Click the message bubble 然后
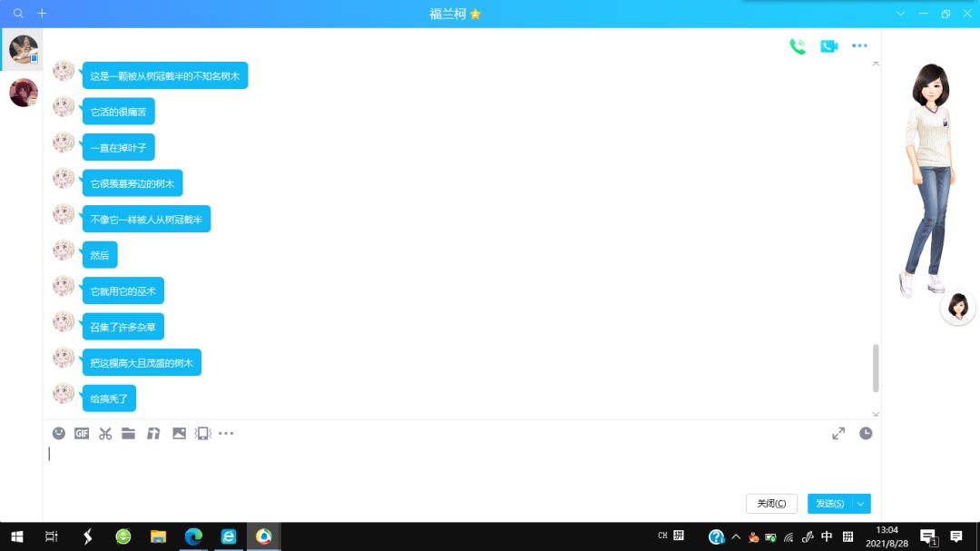Image resolution: width=980 pixels, height=551 pixels. click(x=100, y=255)
